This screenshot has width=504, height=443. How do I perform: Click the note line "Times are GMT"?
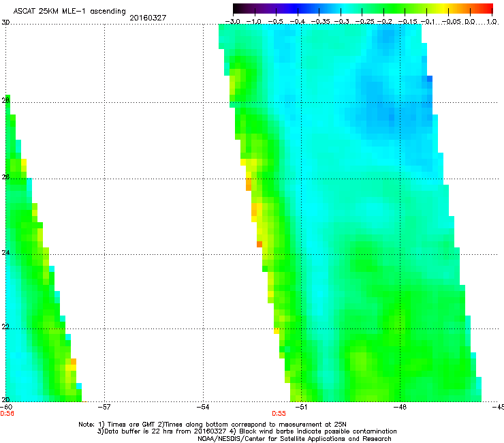pos(212,425)
